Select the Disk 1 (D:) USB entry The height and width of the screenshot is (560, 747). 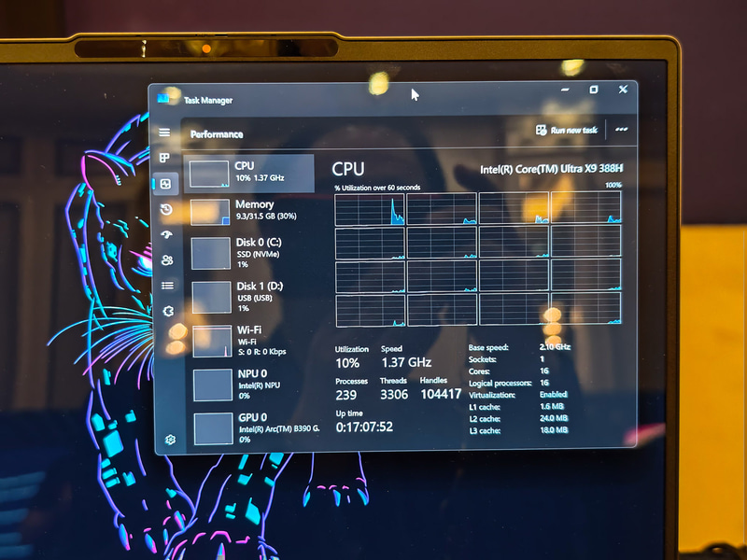pyautogui.click(x=252, y=294)
